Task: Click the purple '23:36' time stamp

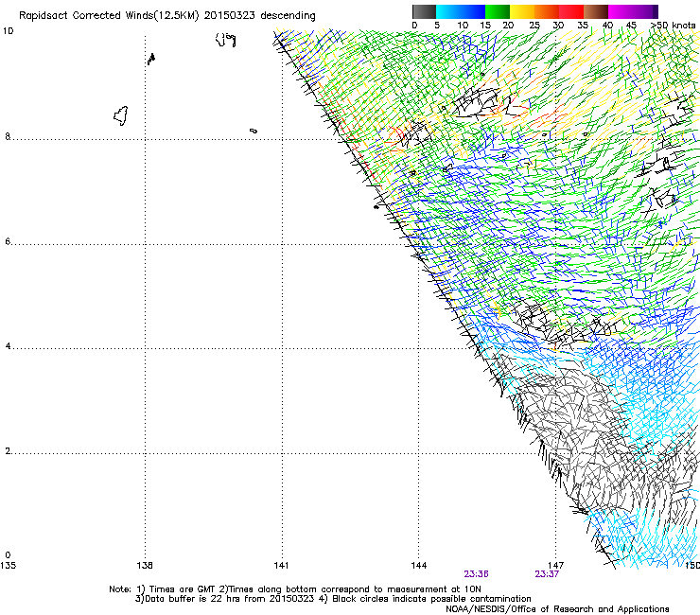Action: tap(476, 574)
